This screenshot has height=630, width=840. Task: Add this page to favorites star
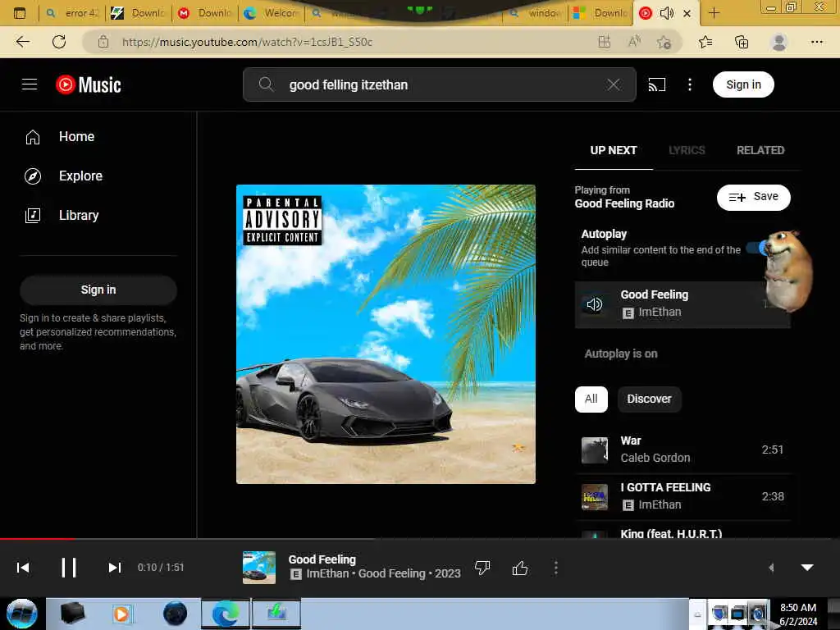click(x=664, y=42)
